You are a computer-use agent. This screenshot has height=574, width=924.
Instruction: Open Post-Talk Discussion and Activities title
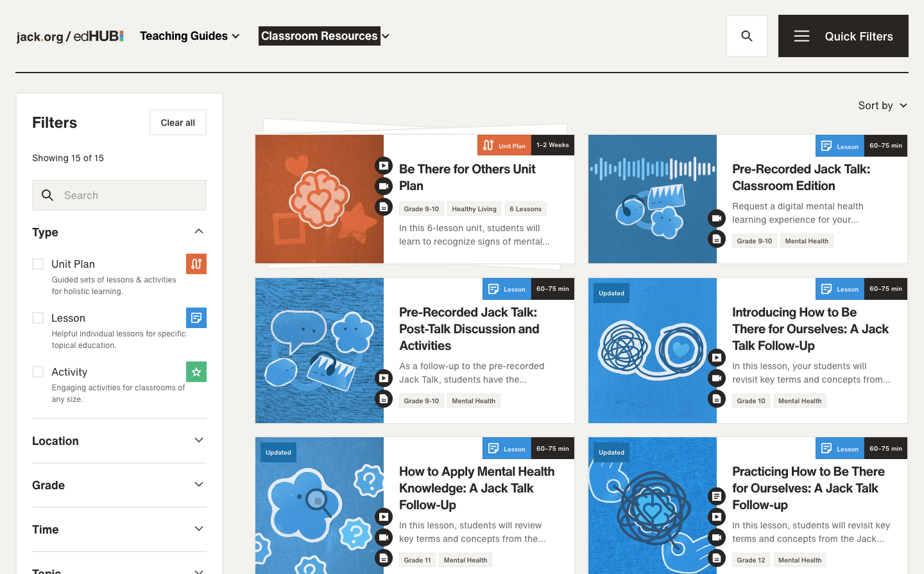[x=469, y=329]
